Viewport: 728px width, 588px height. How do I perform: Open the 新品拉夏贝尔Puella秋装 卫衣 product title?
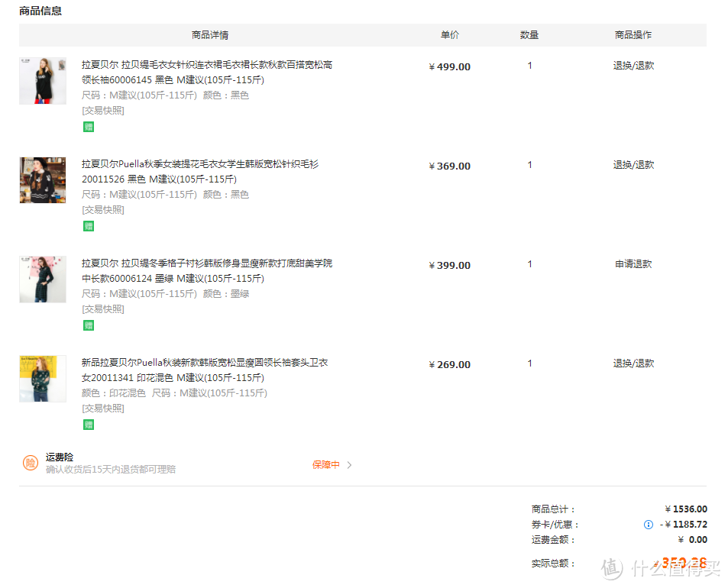(205, 370)
